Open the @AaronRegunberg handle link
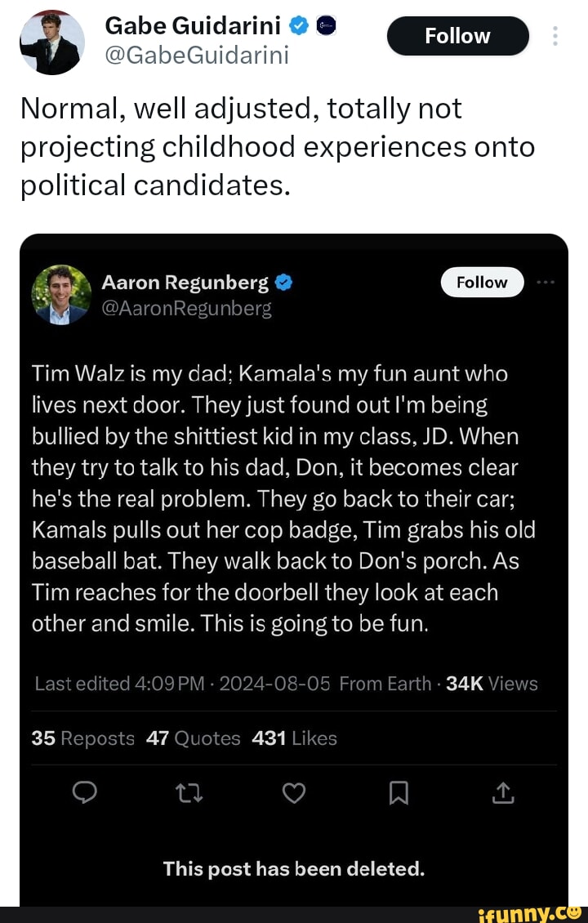The image size is (588, 923). click(x=185, y=308)
